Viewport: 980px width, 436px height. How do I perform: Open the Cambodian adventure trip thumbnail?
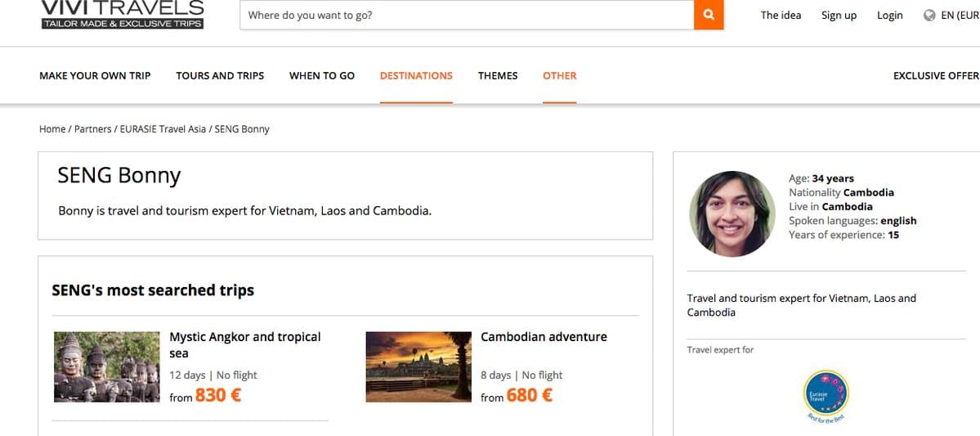pos(418,366)
